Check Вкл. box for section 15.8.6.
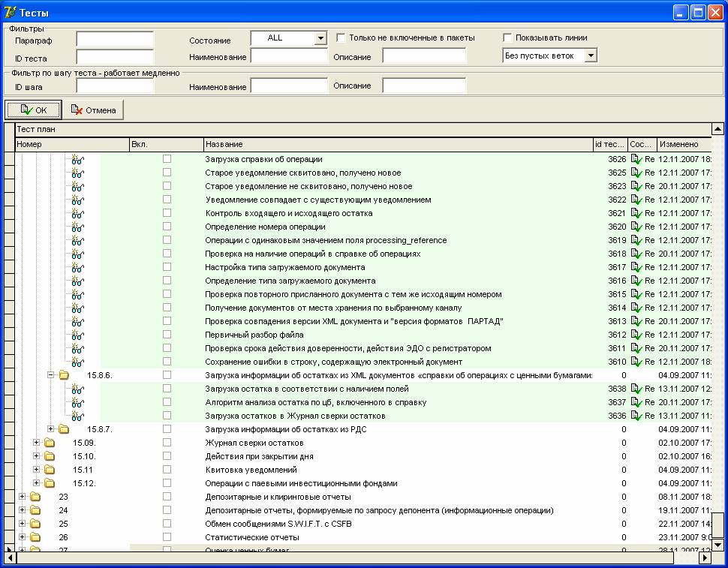The height and width of the screenshot is (568, 728). (167, 375)
